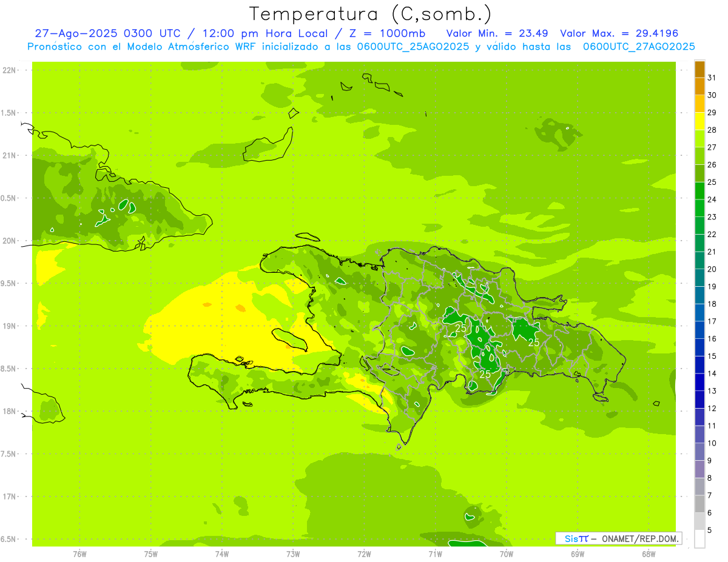728x562 pixels.
Task: Click the legend label "31"
Action: [712, 78]
